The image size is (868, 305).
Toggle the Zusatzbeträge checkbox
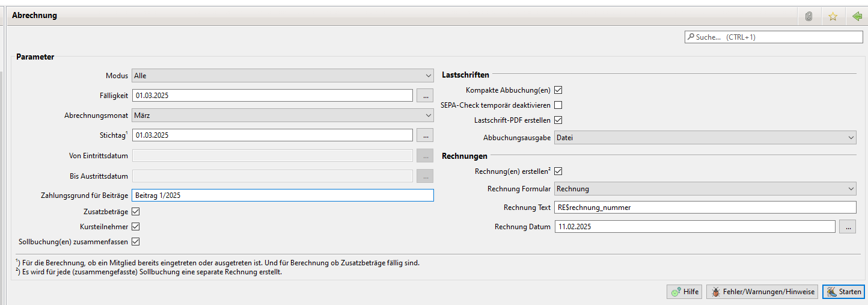tap(136, 212)
